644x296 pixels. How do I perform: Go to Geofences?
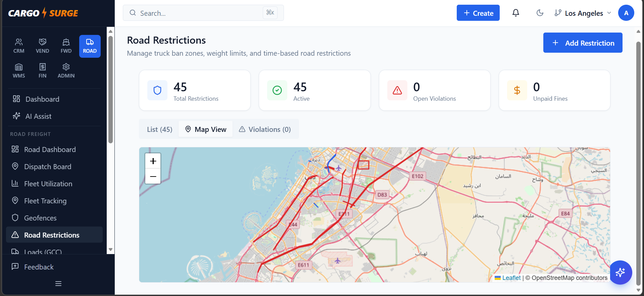click(54, 218)
